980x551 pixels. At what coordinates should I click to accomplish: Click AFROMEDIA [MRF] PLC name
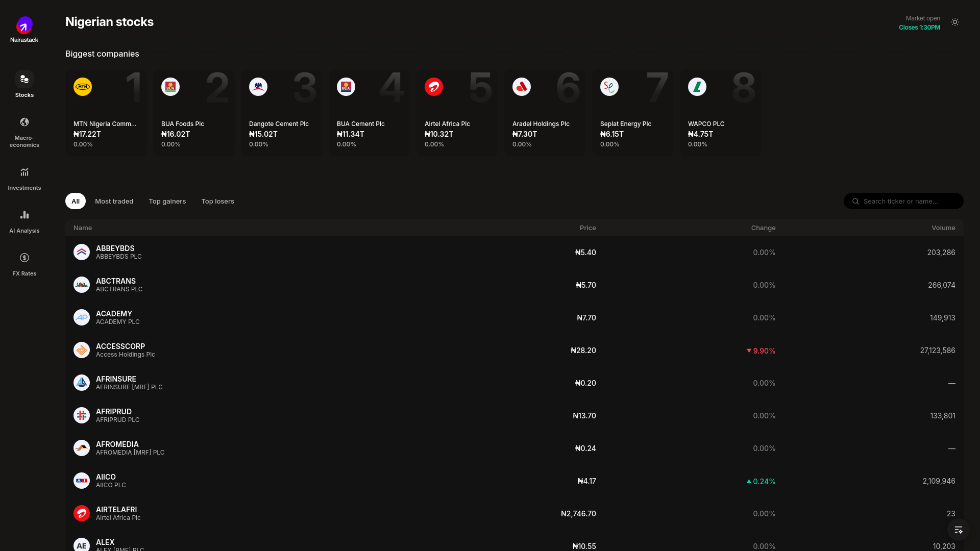(x=130, y=453)
